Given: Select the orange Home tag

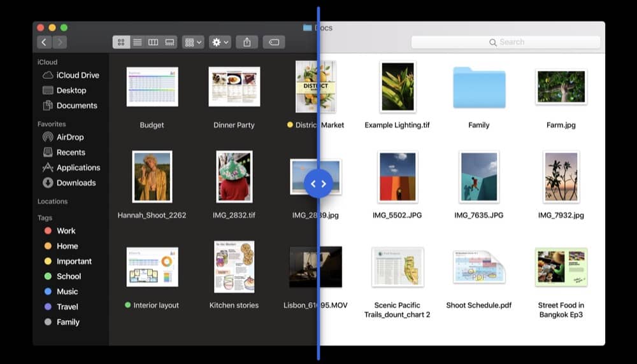Looking at the screenshot, I should pos(61,246).
